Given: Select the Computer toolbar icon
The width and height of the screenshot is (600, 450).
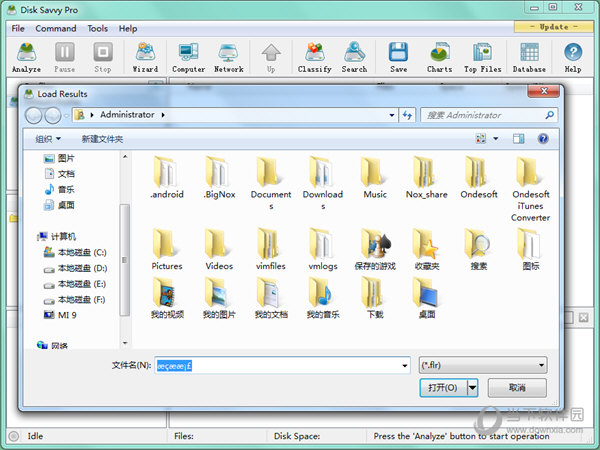Looking at the screenshot, I should pos(189,57).
